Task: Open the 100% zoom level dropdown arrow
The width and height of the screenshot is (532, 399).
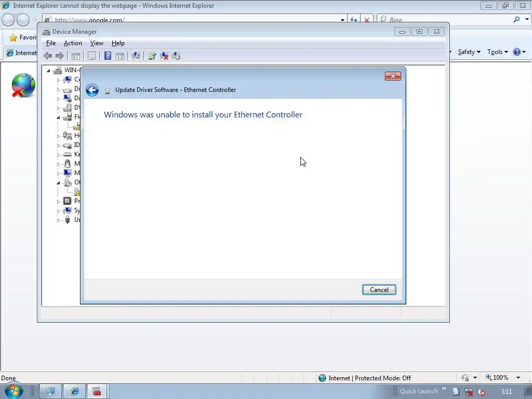Action: 518,378
